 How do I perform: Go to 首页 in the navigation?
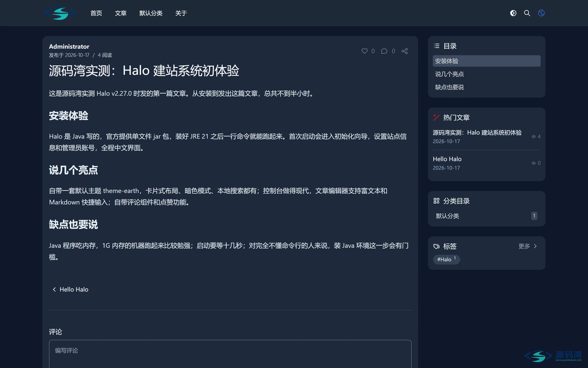point(96,13)
